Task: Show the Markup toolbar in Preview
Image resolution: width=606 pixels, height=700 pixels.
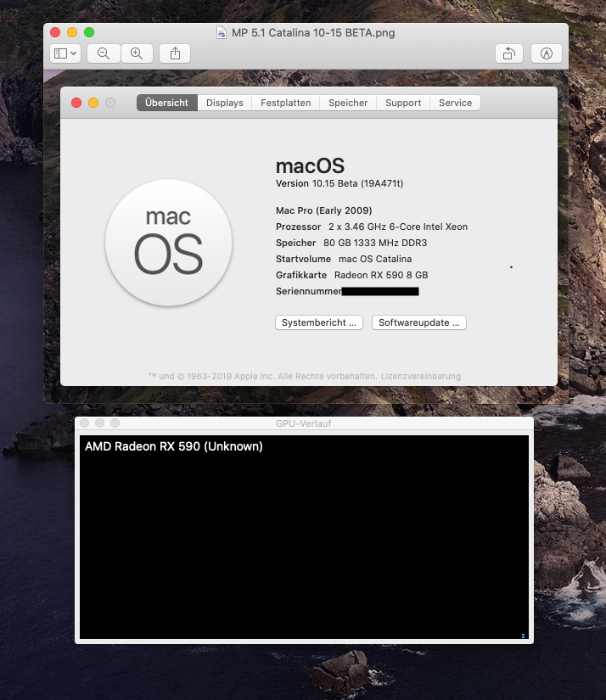Action: pyautogui.click(x=546, y=53)
